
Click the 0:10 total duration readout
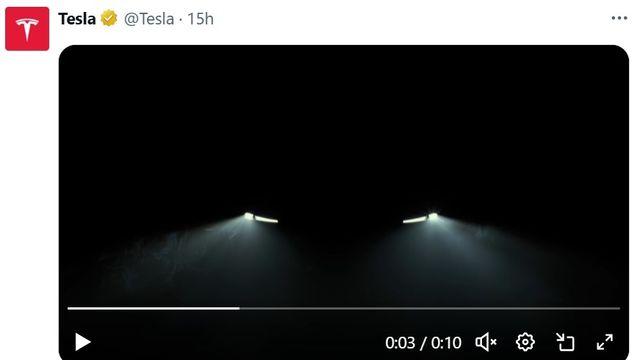446,343
